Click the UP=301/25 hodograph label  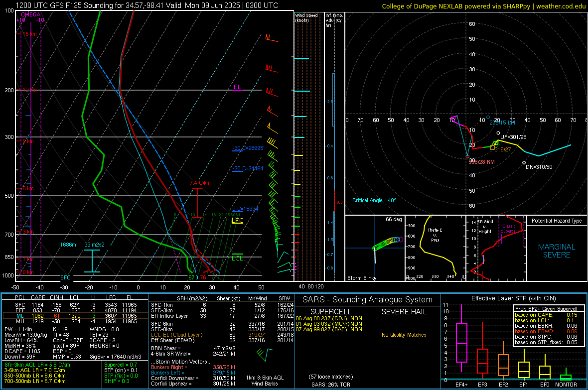(x=513, y=137)
